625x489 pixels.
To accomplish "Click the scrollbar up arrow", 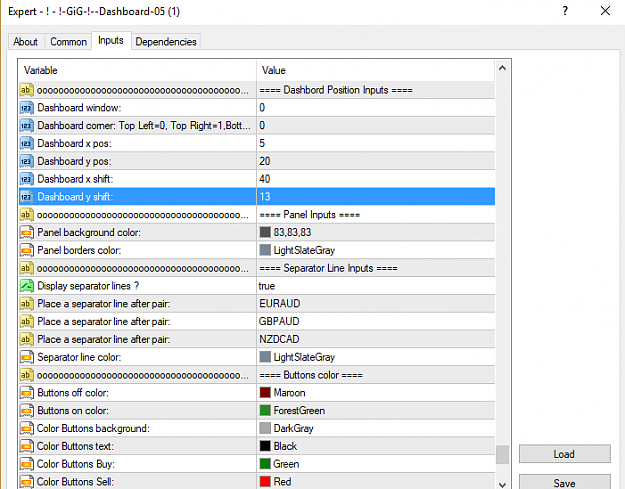I will (502, 68).
